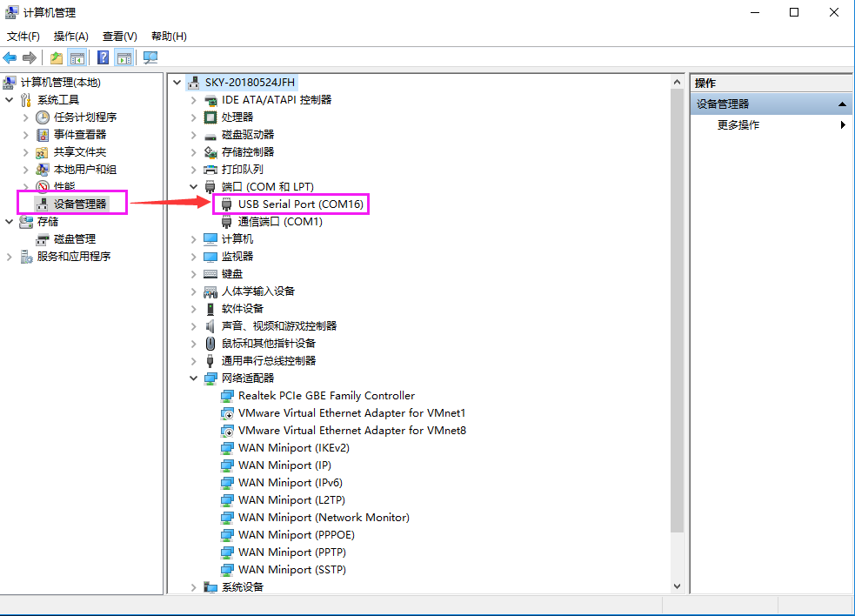Click the blue Help question mark icon
Viewport: 855px width, 616px height.
tap(103, 57)
